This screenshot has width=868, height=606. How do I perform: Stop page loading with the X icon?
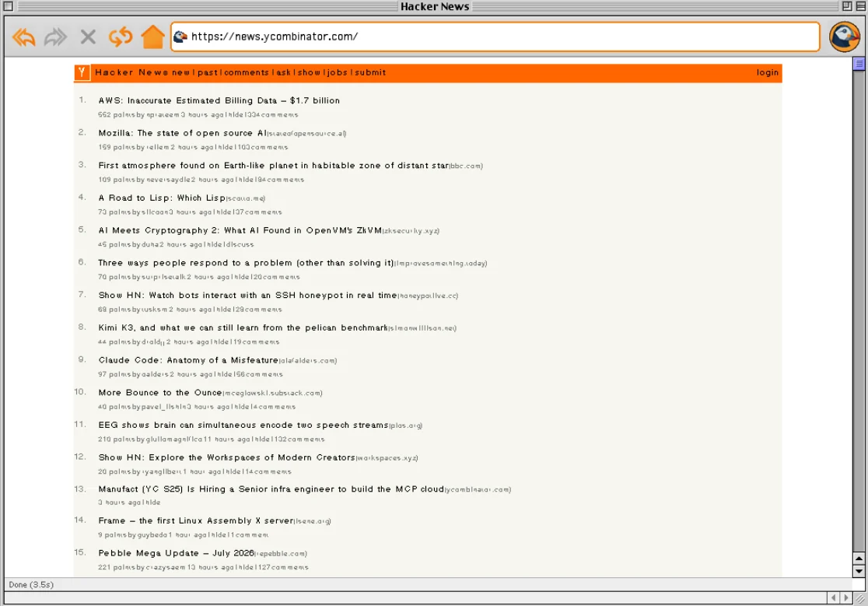(x=87, y=37)
